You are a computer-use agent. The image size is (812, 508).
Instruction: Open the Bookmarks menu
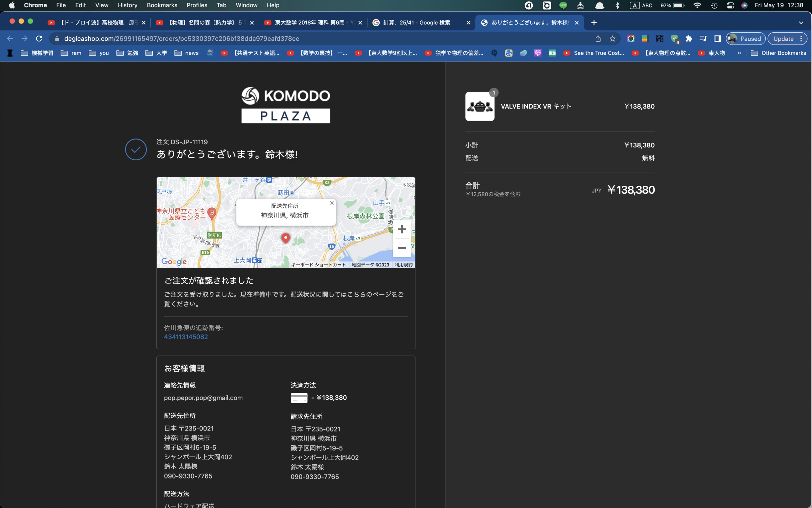[162, 5]
